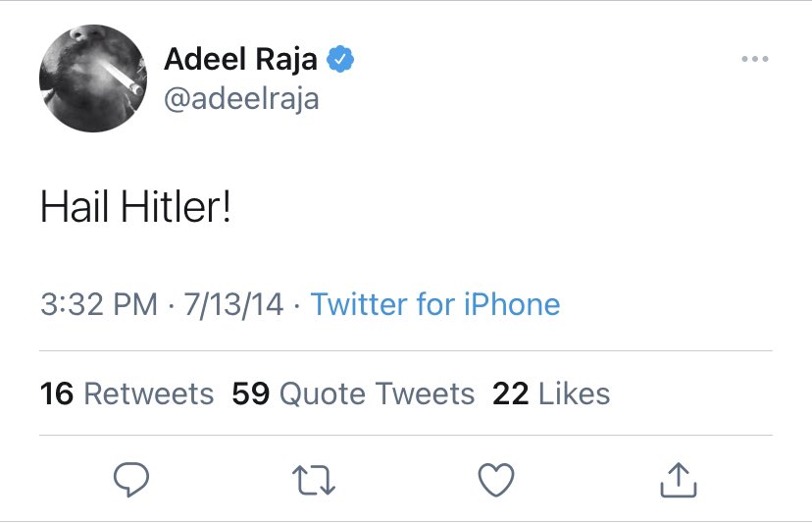Image resolution: width=812 pixels, height=524 pixels.
Task: Click the number 16 beside Retweets
Action: (57, 393)
